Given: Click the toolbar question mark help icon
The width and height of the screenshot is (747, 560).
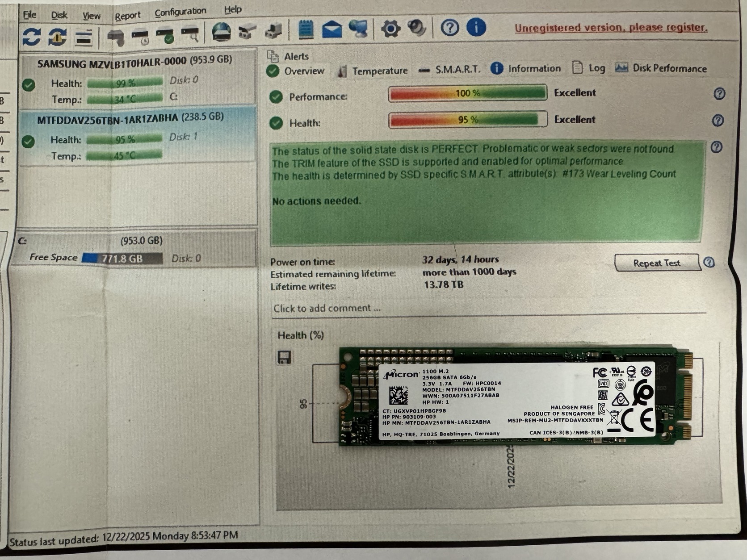Looking at the screenshot, I should (450, 28).
